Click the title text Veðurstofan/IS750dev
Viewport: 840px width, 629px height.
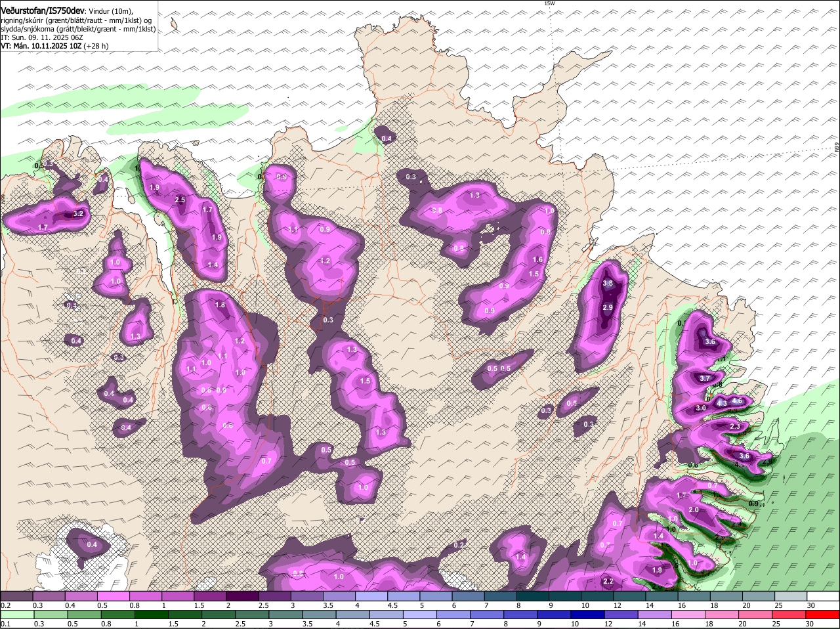(43, 11)
